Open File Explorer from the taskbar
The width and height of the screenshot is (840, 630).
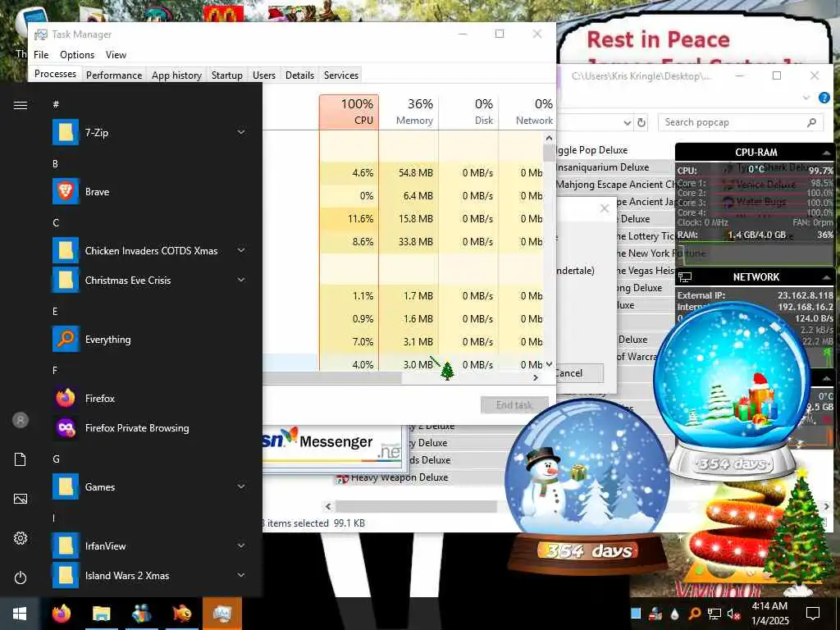coord(101,614)
